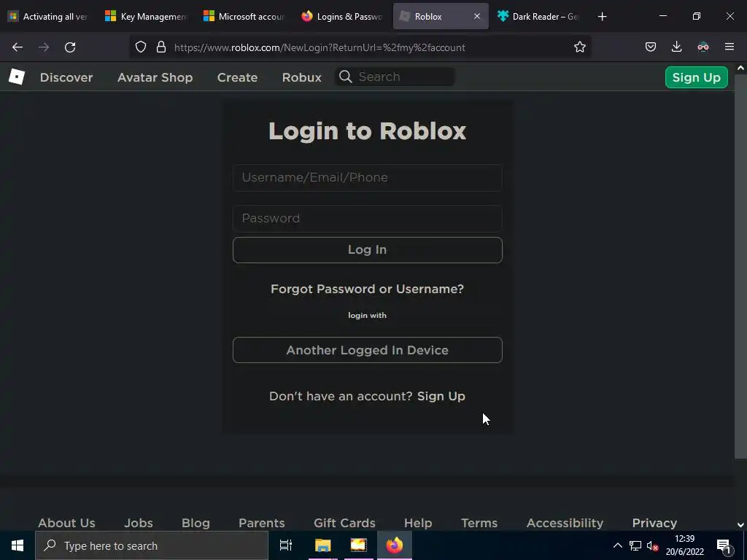The width and height of the screenshot is (747, 560).
Task: Click the scrollbar up arrow
Action: 740,68
